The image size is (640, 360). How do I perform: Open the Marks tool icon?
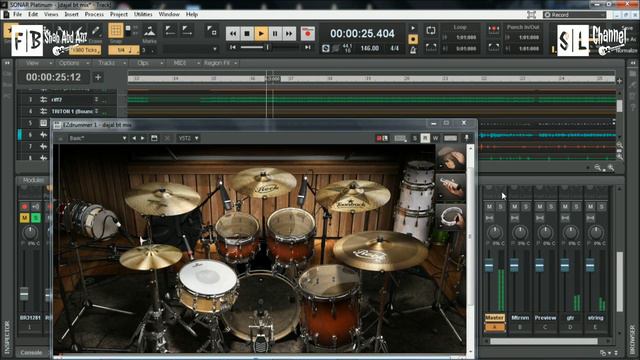click(149, 31)
